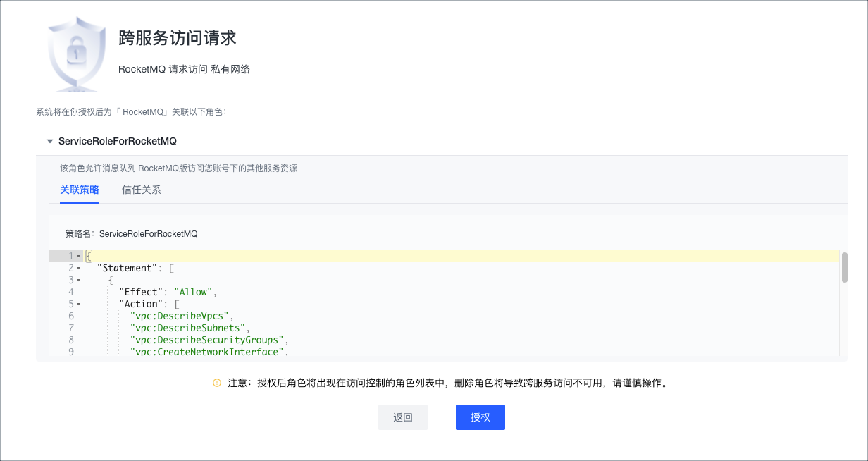This screenshot has height=461, width=868.
Task: Click the code editor vertical scrollbar
Action: tap(844, 267)
